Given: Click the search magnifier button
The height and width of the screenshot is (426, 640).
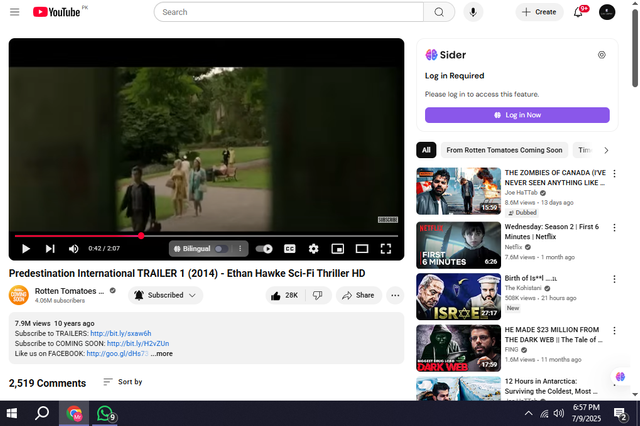Looking at the screenshot, I should tap(439, 12).
